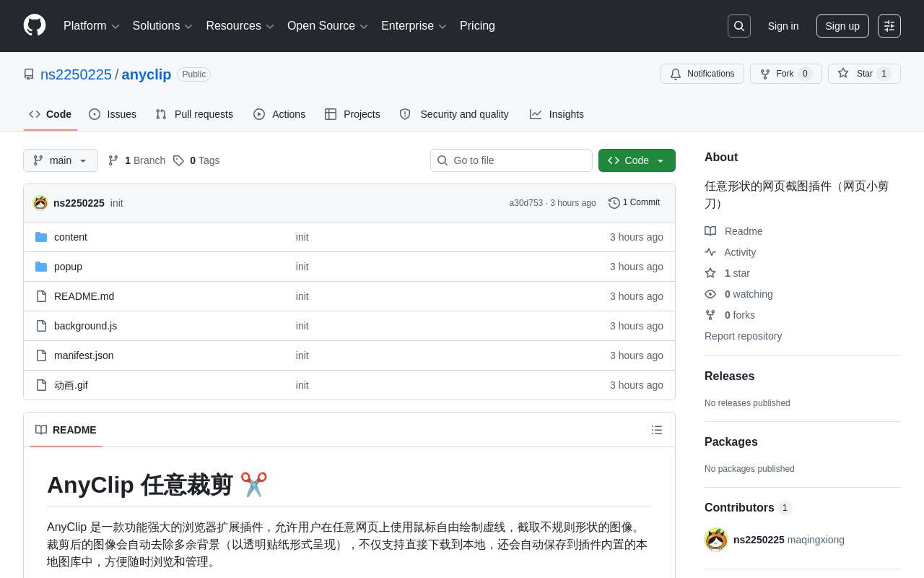Expand the Enterprise menu

tap(414, 26)
